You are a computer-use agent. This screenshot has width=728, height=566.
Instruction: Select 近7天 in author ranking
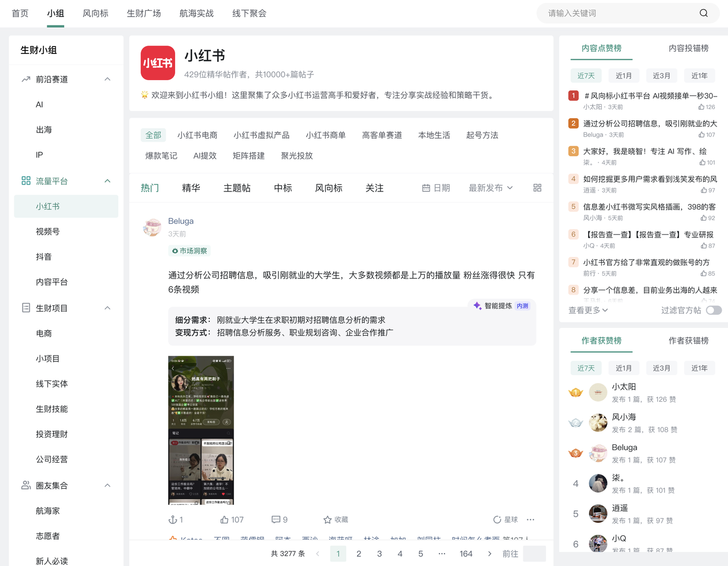(x=586, y=368)
